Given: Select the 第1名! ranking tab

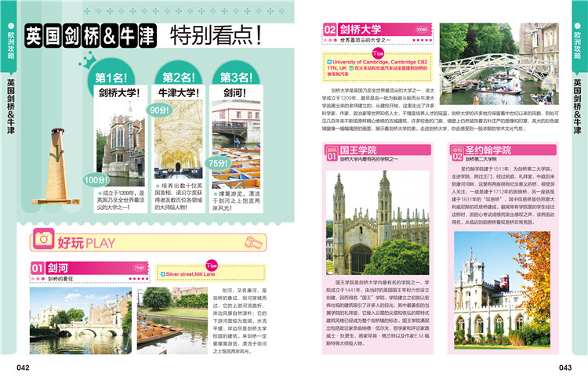Looking at the screenshot, I should [x=111, y=78].
